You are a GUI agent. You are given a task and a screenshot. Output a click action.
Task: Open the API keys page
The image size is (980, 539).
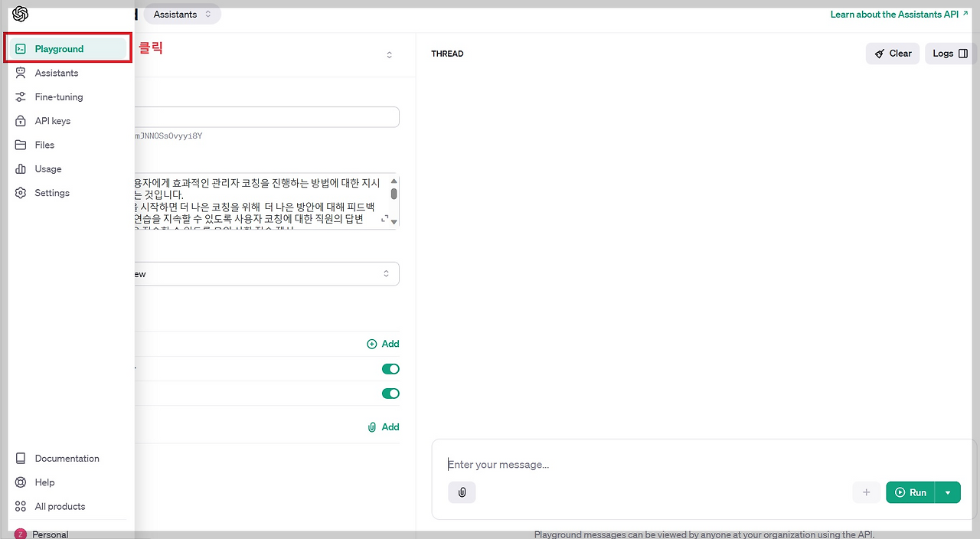pyautogui.click(x=53, y=120)
